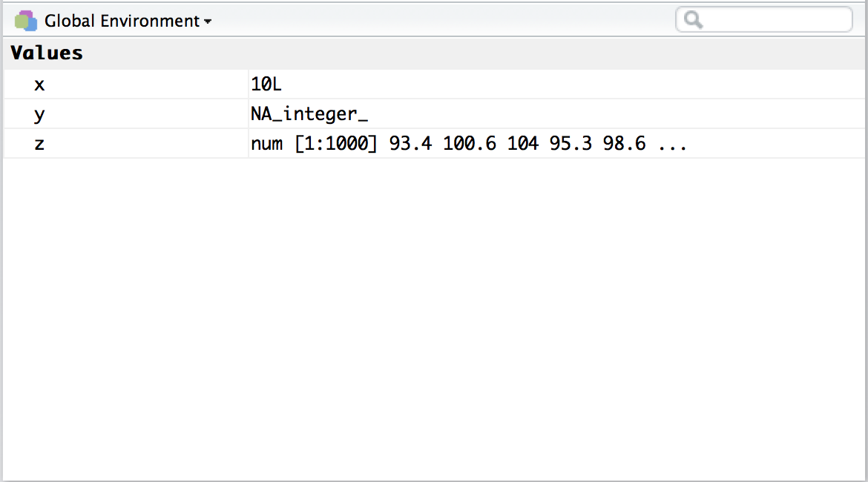The width and height of the screenshot is (868, 482).
Task: Click the empty area below the variable list
Action: point(434,320)
